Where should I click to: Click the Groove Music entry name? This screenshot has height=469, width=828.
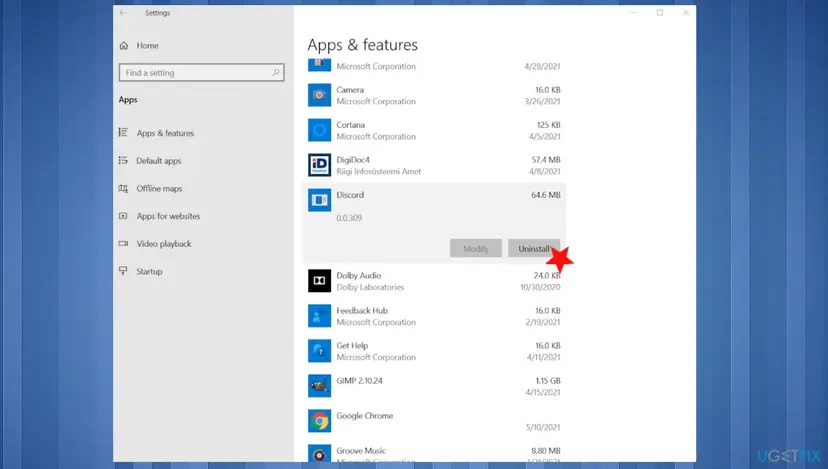click(x=361, y=451)
